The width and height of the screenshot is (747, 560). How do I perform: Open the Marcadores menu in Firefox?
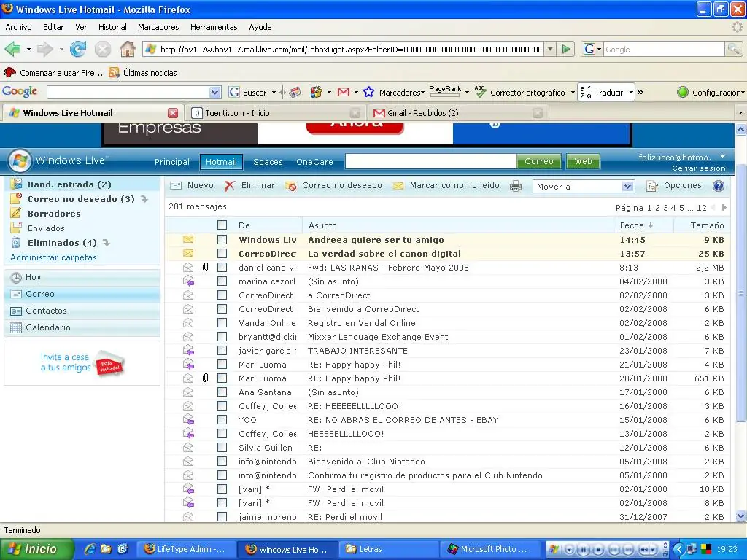[158, 27]
